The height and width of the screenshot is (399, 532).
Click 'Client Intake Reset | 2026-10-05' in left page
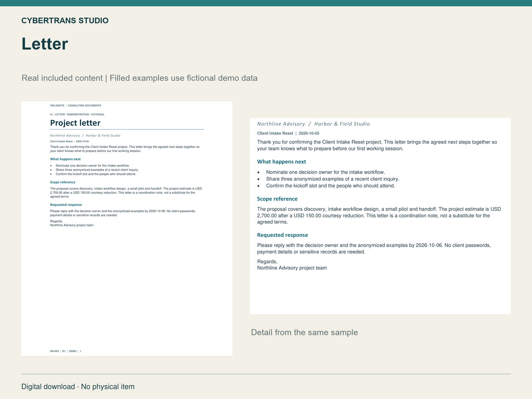pos(69,141)
